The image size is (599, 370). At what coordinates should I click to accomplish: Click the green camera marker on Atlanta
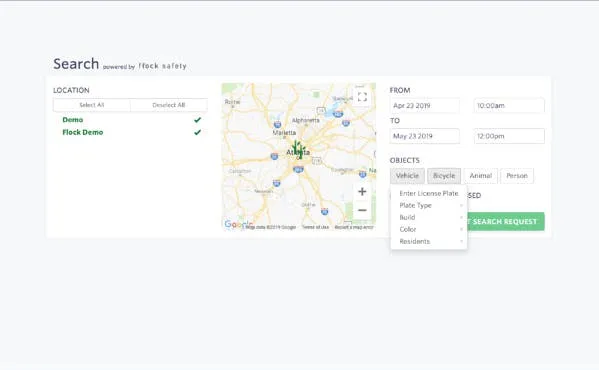click(298, 149)
